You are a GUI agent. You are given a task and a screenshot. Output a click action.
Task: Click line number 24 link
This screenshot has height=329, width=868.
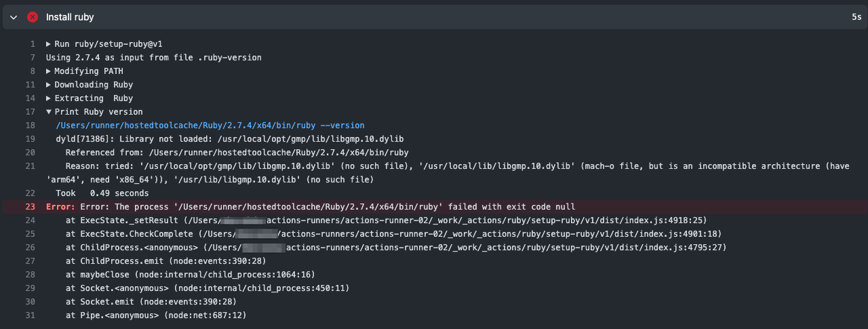point(30,220)
